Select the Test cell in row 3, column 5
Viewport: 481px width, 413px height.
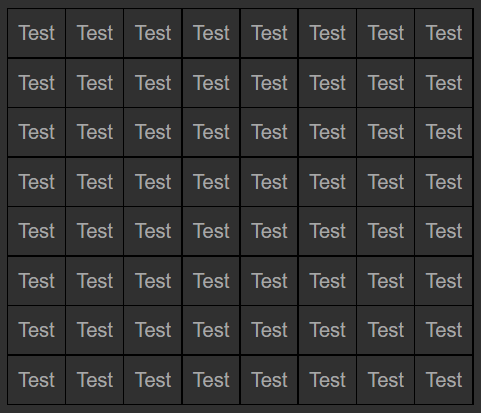(x=269, y=132)
